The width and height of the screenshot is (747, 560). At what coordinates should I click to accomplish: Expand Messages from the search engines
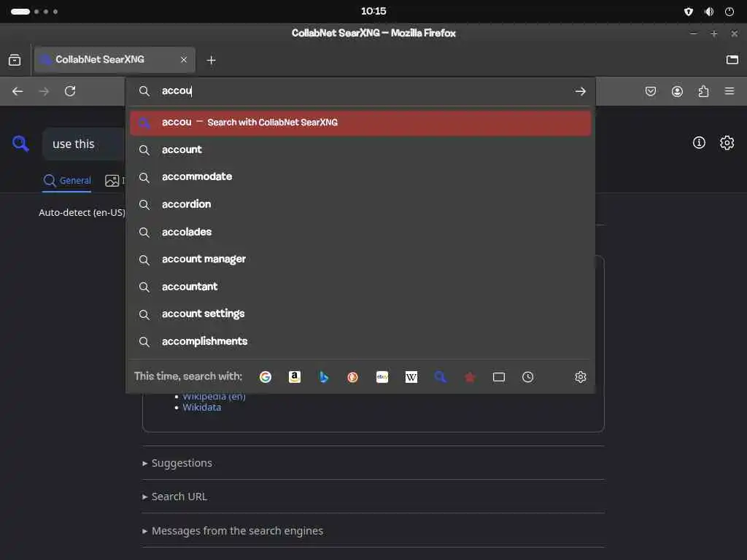(233, 531)
